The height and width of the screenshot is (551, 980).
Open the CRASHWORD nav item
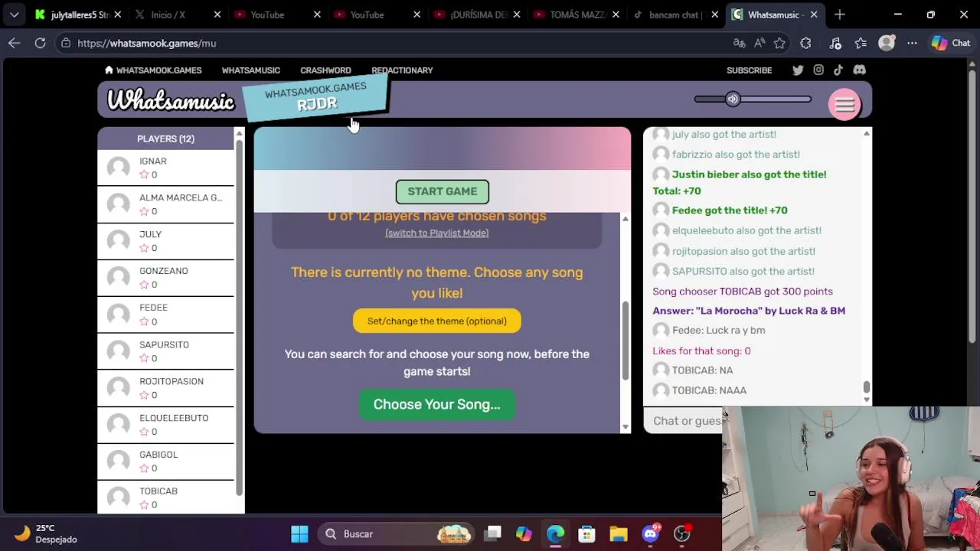pos(325,70)
